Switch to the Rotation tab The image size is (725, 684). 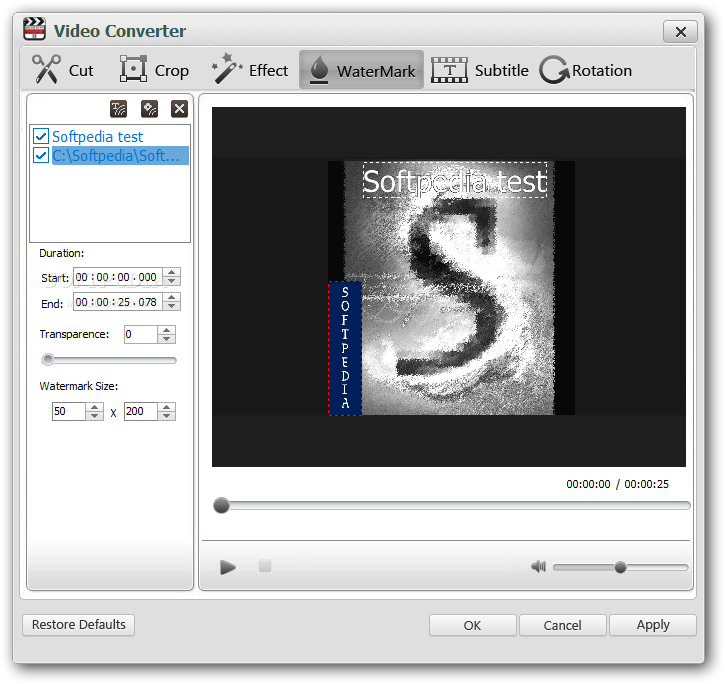[x=586, y=70]
